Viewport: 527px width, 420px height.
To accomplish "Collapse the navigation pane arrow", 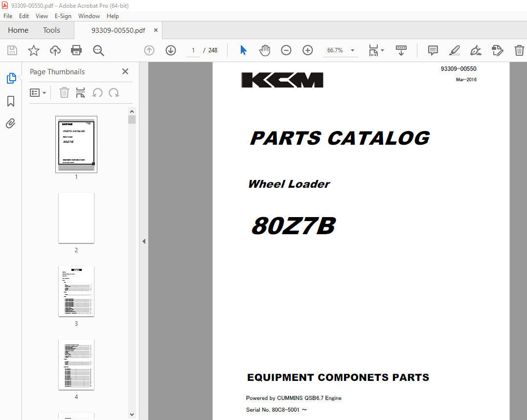I will (144, 241).
